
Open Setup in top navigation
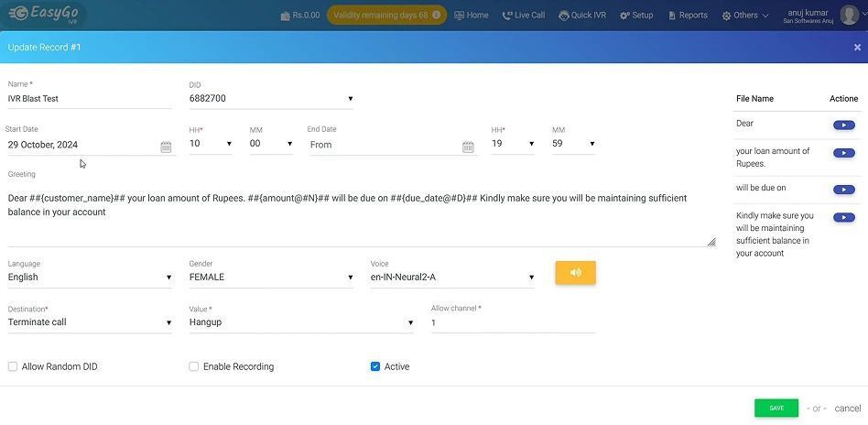click(x=636, y=16)
